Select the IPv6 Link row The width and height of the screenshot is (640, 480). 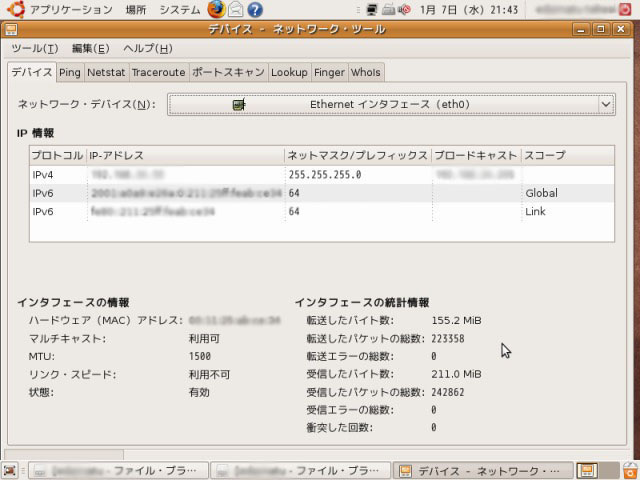[322, 211]
